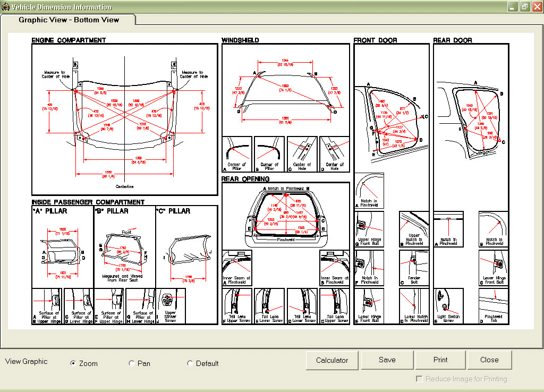The image size is (544, 392).
Task: Click Fender Bolt C detail
Action: (x=414, y=268)
